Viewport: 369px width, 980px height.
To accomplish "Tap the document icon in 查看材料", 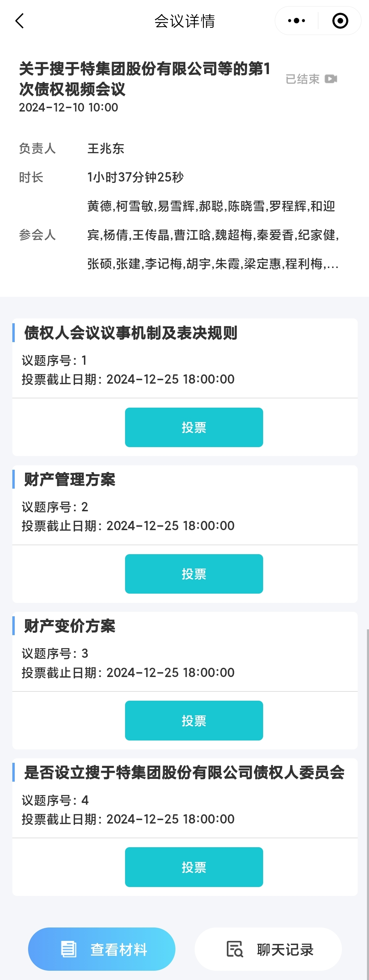I will coord(69,949).
